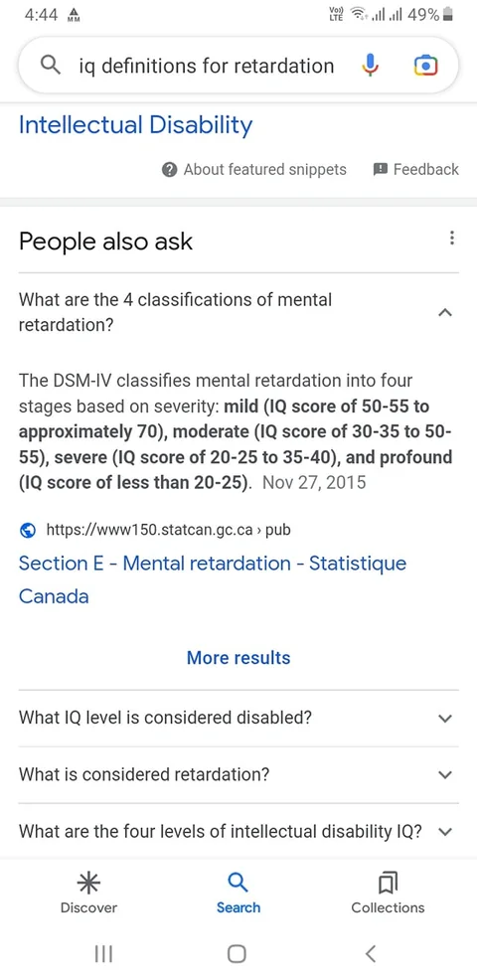
Task: Tap the globe icon beside statcan URL
Action: pyautogui.click(x=27, y=531)
